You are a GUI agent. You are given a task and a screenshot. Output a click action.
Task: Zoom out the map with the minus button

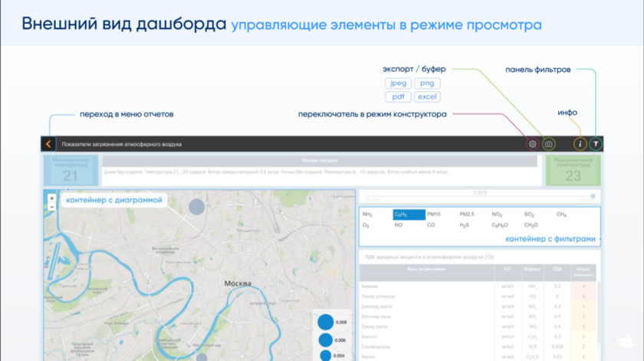tap(52, 208)
